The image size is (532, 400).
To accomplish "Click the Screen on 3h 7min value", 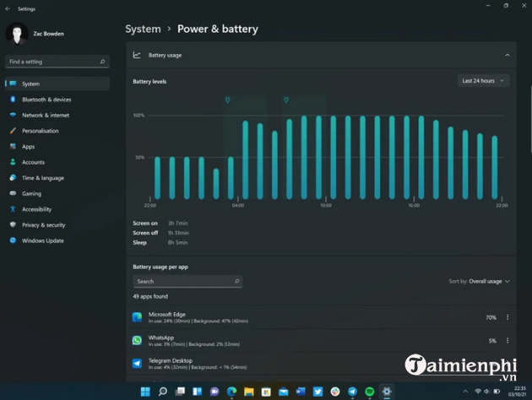I will (x=177, y=223).
